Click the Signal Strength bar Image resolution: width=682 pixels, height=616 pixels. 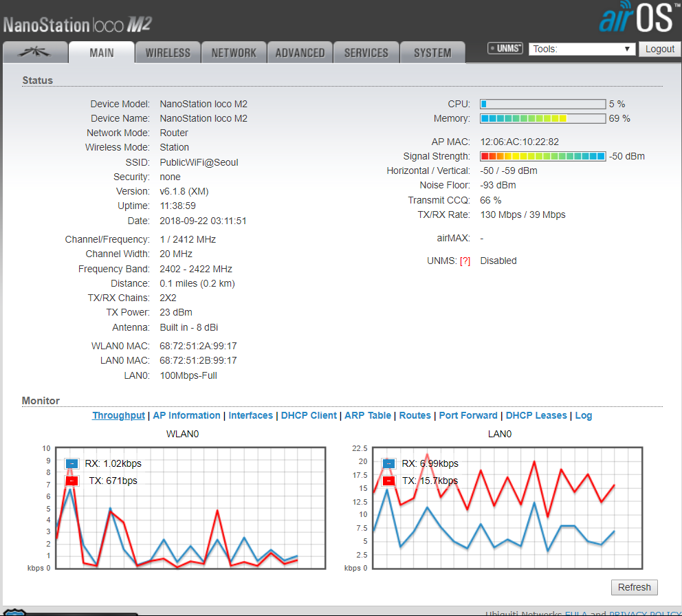(x=543, y=156)
